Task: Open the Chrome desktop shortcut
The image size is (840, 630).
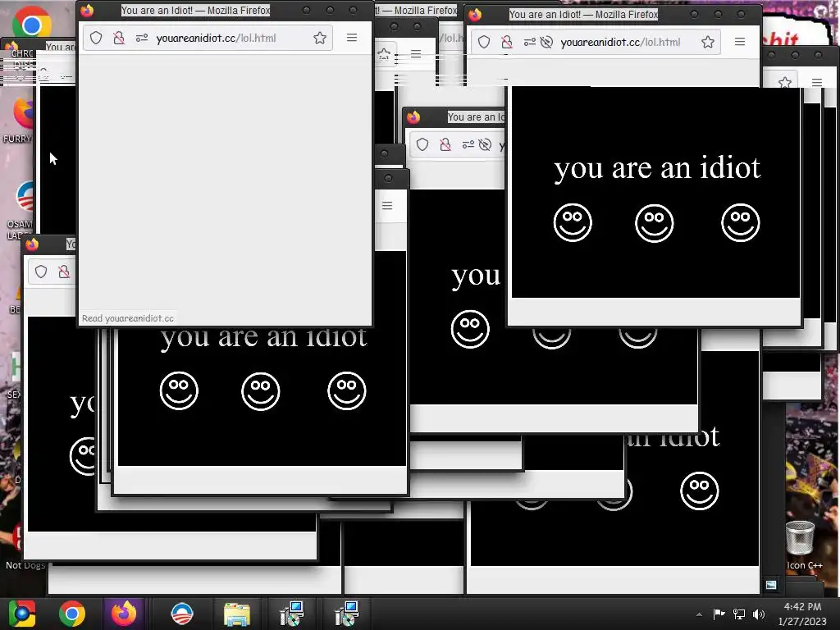Action: [x=31, y=24]
